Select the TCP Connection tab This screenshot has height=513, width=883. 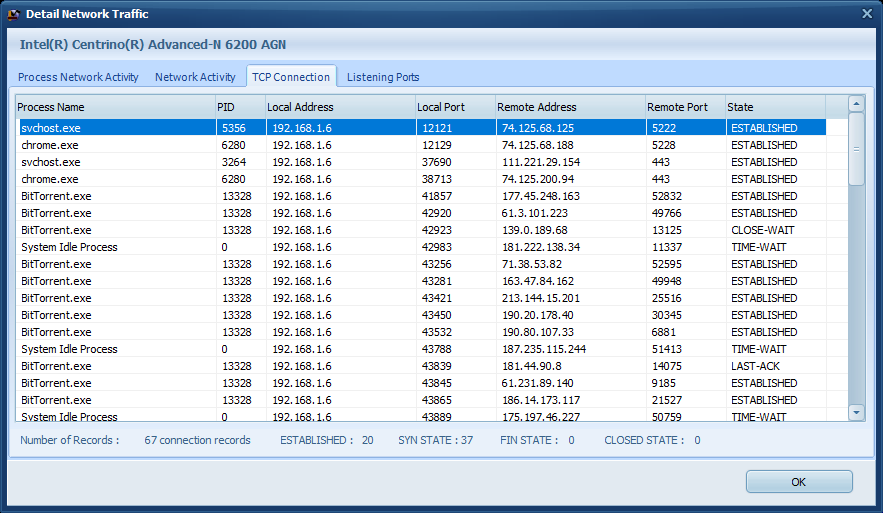pos(291,77)
